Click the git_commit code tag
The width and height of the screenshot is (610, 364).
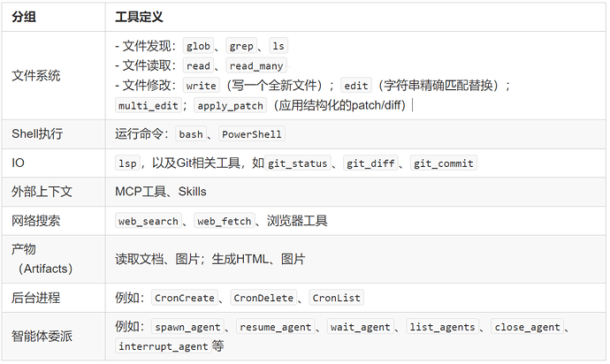click(444, 163)
